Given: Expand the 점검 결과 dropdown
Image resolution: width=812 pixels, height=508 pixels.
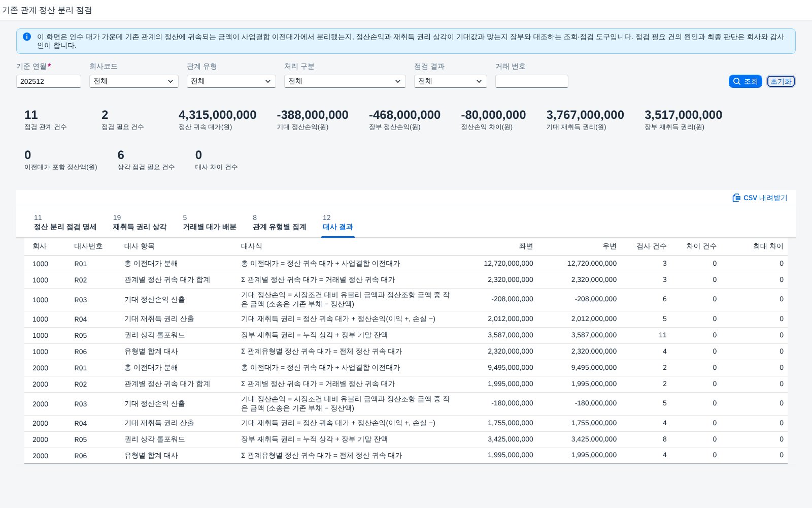Looking at the screenshot, I should [451, 81].
